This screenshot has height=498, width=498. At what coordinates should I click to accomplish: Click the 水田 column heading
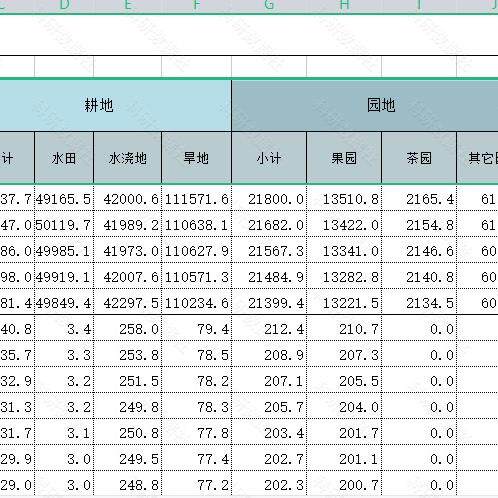[64, 158]
